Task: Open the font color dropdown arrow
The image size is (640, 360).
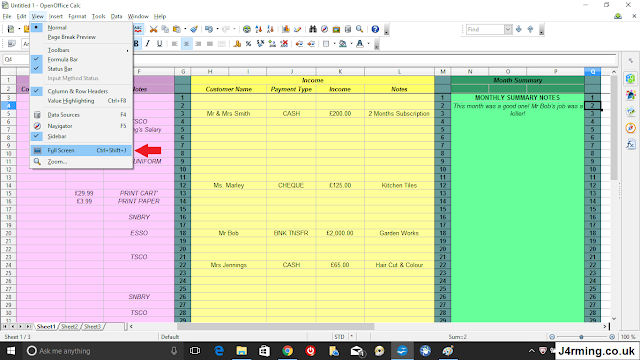Action: point(369,44)
